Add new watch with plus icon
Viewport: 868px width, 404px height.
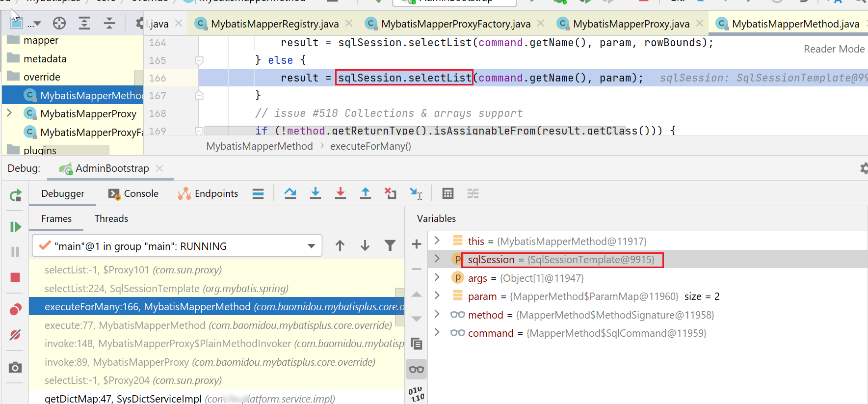point(417,244)
